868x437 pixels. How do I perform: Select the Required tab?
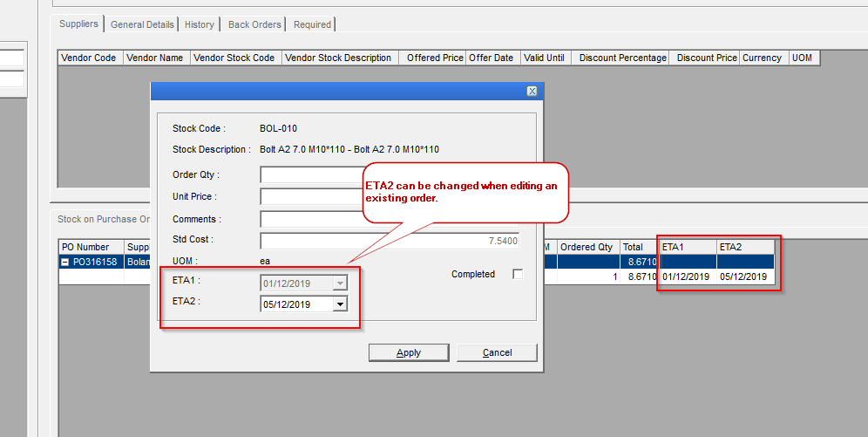point(312,24)
